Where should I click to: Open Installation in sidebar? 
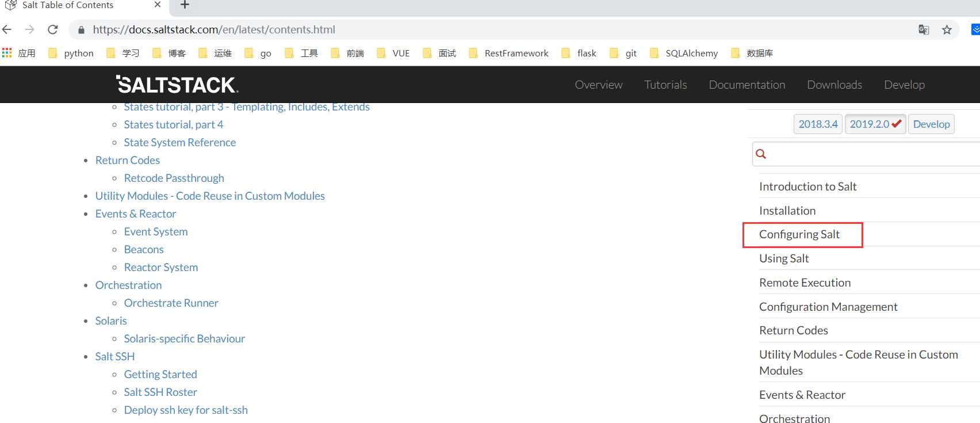pyautogui.click(x=787, y=211)
